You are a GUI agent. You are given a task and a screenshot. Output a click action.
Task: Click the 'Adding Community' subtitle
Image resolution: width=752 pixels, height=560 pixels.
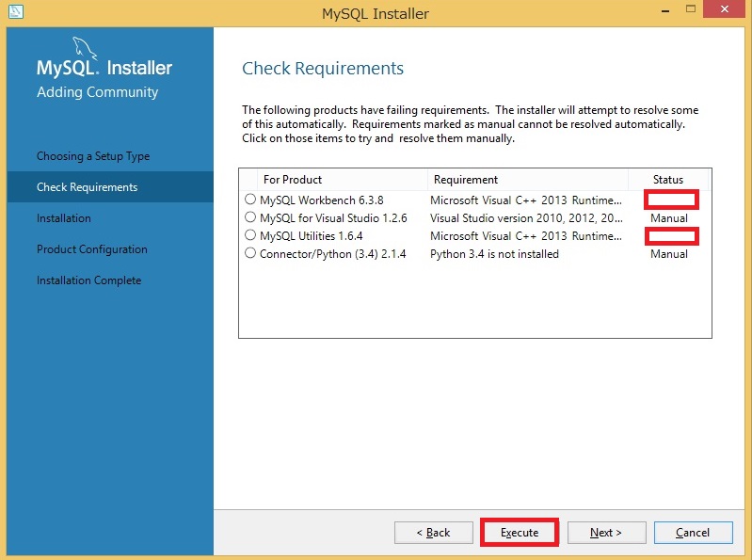(x=97, y=92)
